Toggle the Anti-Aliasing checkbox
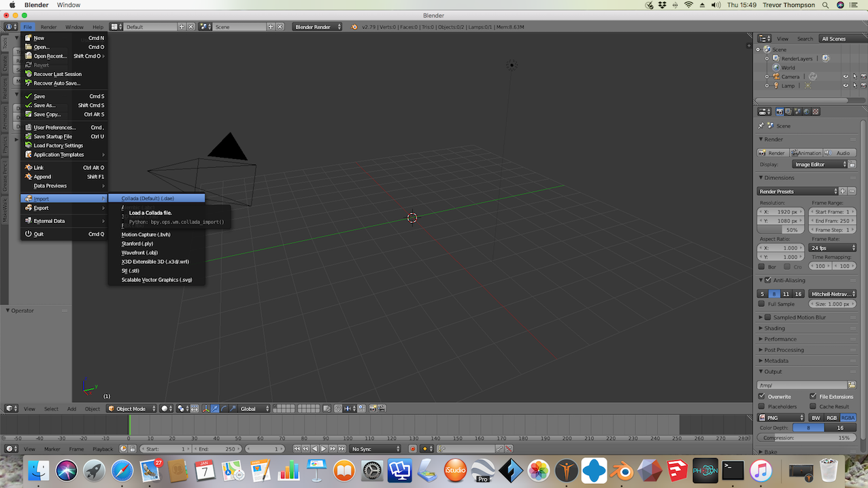This screenshot has width=868, height=488. point(768,280)
